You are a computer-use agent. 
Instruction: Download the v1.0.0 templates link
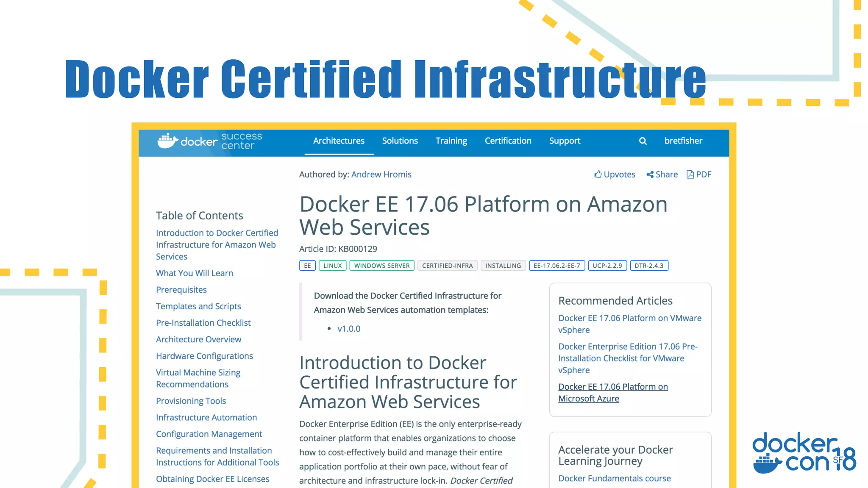click(349, 329)
